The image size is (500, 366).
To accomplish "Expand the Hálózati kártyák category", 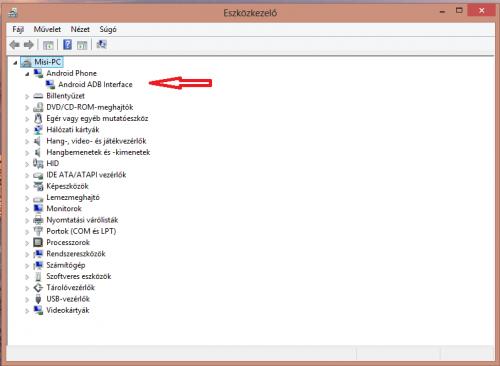I will pyautogui.click(x=27, y=130).
